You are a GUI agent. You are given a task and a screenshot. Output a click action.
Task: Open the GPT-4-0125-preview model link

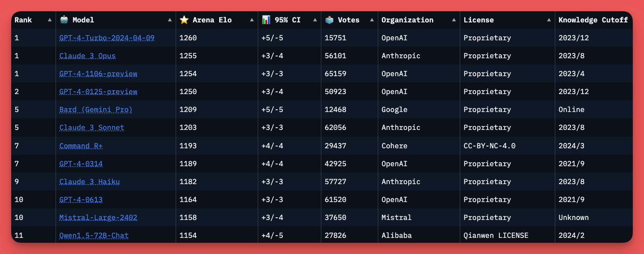[98, 92]
